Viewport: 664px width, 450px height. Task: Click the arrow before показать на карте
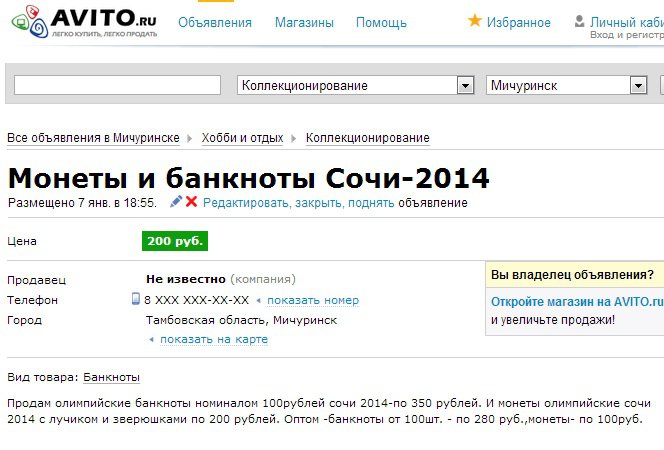pos(151,340)
